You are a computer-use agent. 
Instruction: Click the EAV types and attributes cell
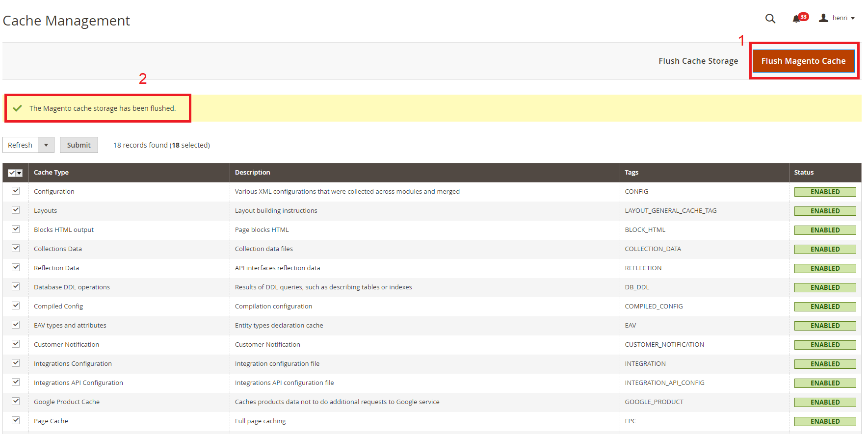pos(129,326)
